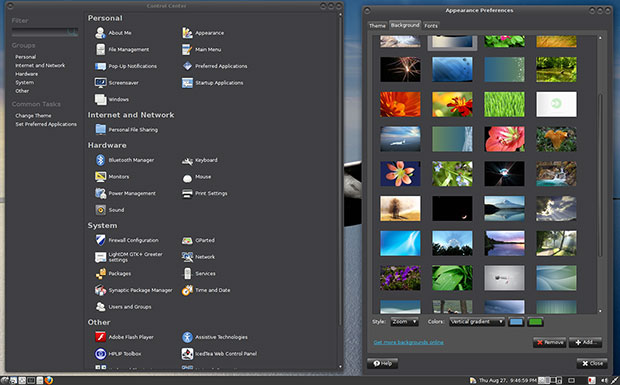620x385 pixels.
Task: Open the Style dropdown set to Zoom
Action: (404, 322)
